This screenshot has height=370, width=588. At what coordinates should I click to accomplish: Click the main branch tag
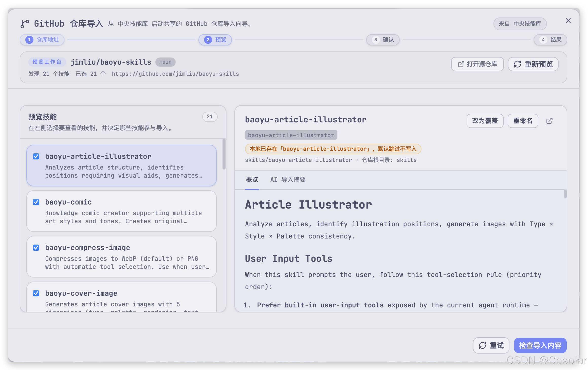pyautogui.click(x=165, y=62)
